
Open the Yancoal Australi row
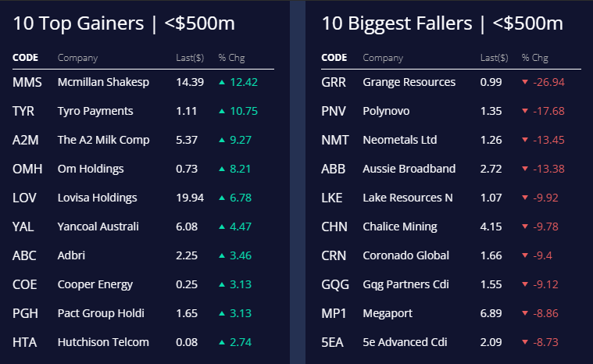tap(98, 227)
